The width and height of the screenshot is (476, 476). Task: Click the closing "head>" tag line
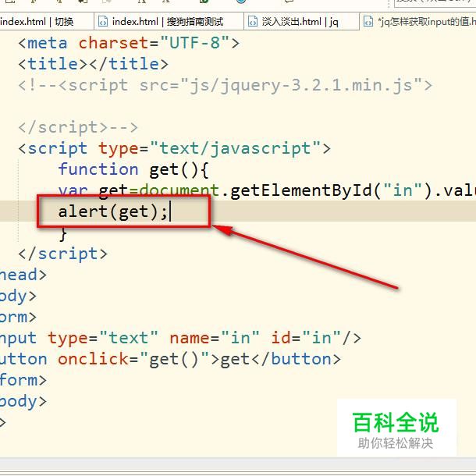pos(23,275)
